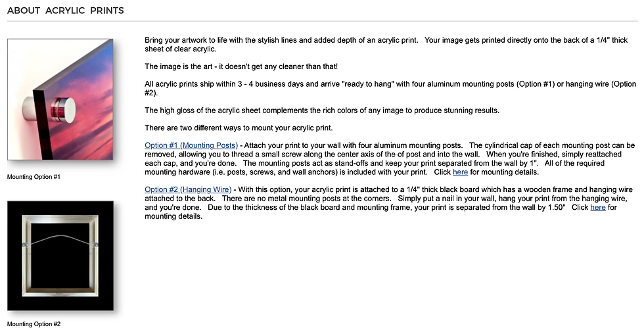This screenshot has width=644, height=336.
Task: Select the Mounting Option #1 thumbnail image
Action: (60, 99)
